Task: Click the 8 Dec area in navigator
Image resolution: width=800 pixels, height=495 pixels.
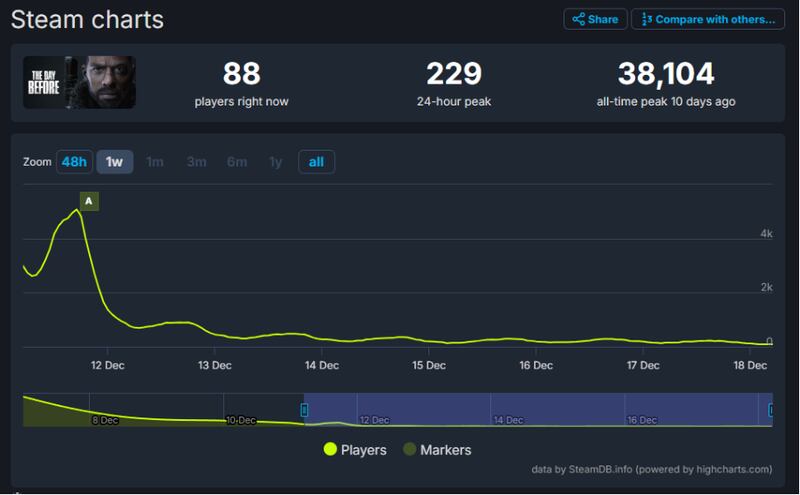Action: tap(104, 421)
